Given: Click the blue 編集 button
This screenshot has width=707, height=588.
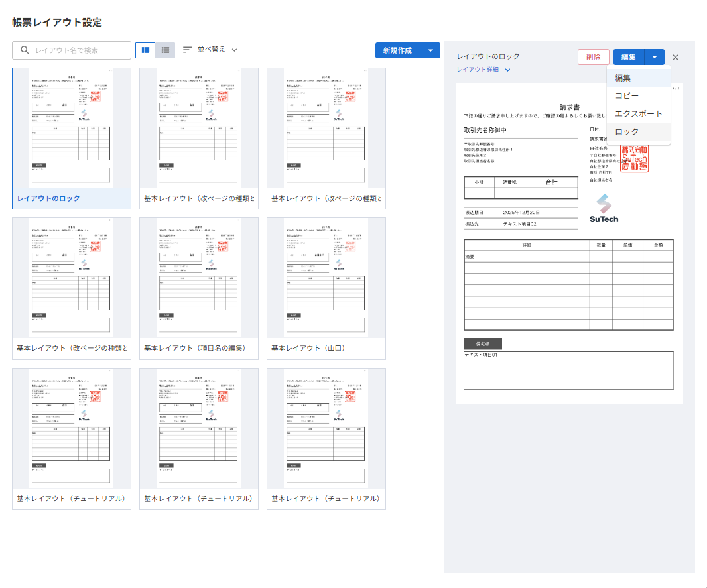Looking at the screenshot, I should point(628,57).
